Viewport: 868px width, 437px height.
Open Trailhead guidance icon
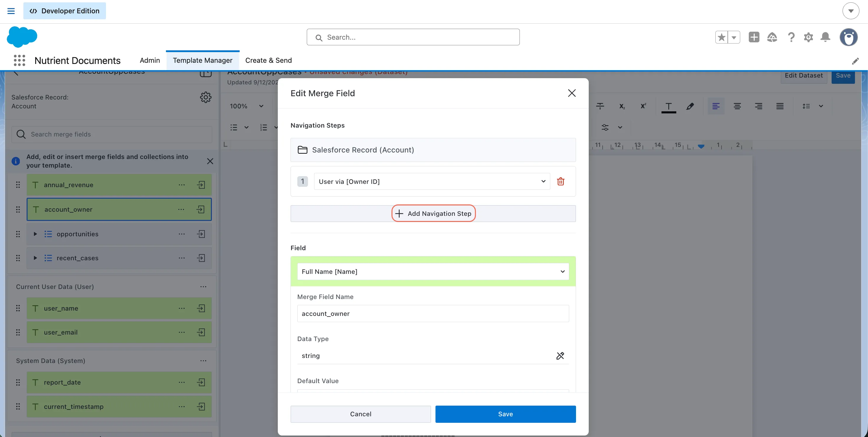(772, 37)
